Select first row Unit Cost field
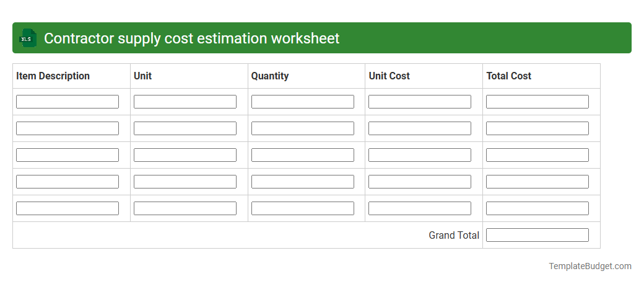The image size is (644, 284). pos(420,102)
